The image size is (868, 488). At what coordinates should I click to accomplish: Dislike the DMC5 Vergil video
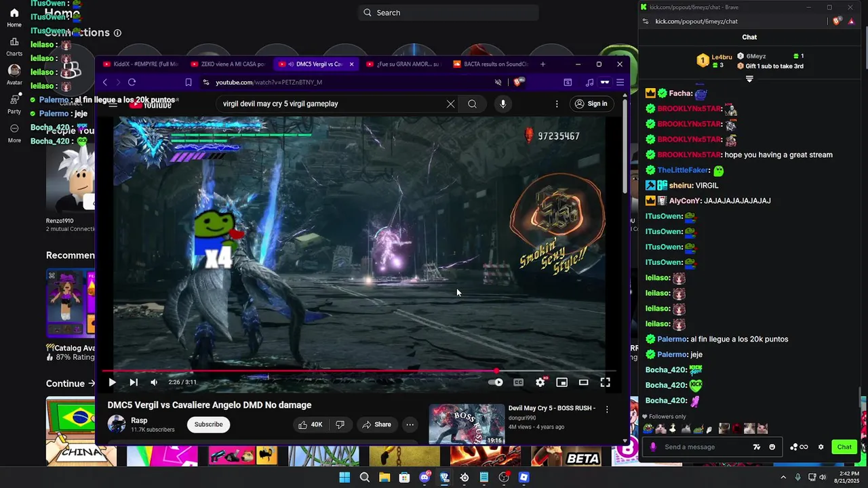pyautogui.click(x=340, y=424)
